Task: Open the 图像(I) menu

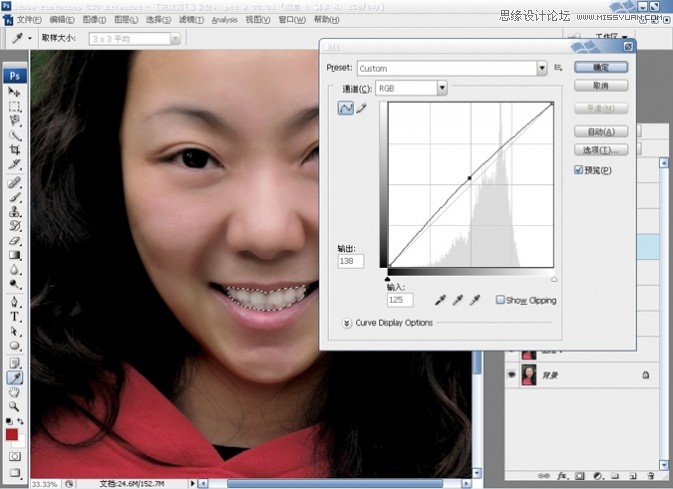Action: click(x=94, y=20)
